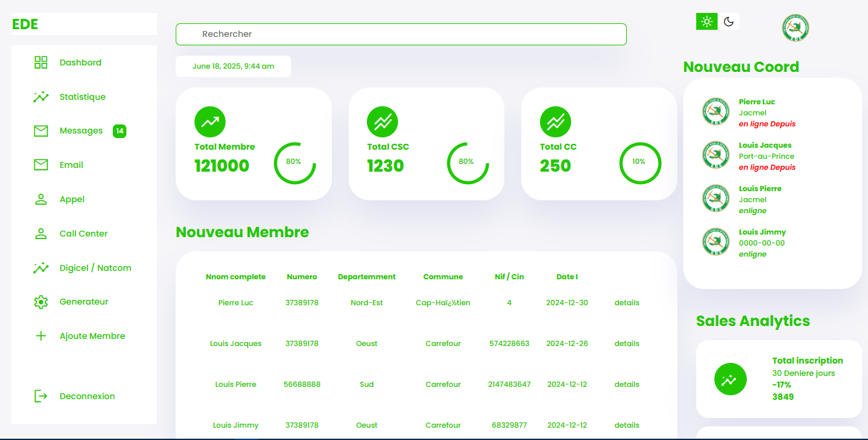Click the Deconnexion logout icon

[41, 396]
